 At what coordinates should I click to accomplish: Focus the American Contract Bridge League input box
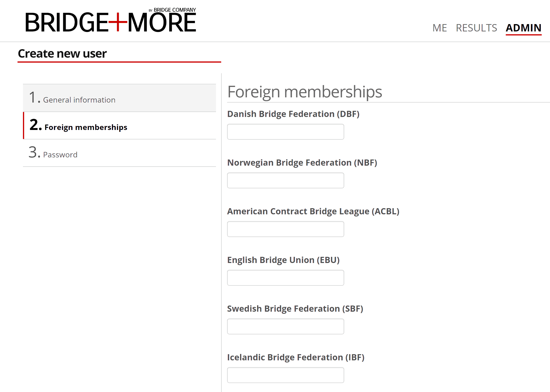pyautogui.click(x=285, y=229)
